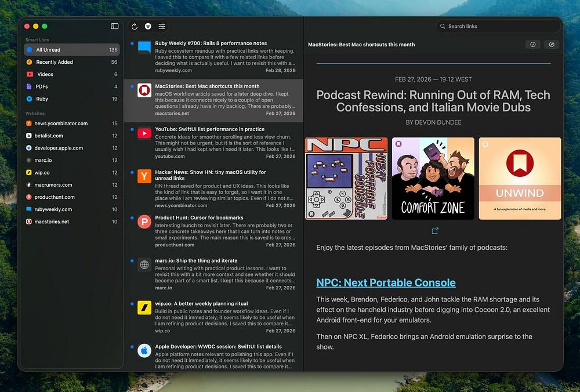Click the PDFs smart list icon
The width and height of the screenshot is (580, 392).
(30, 86)
